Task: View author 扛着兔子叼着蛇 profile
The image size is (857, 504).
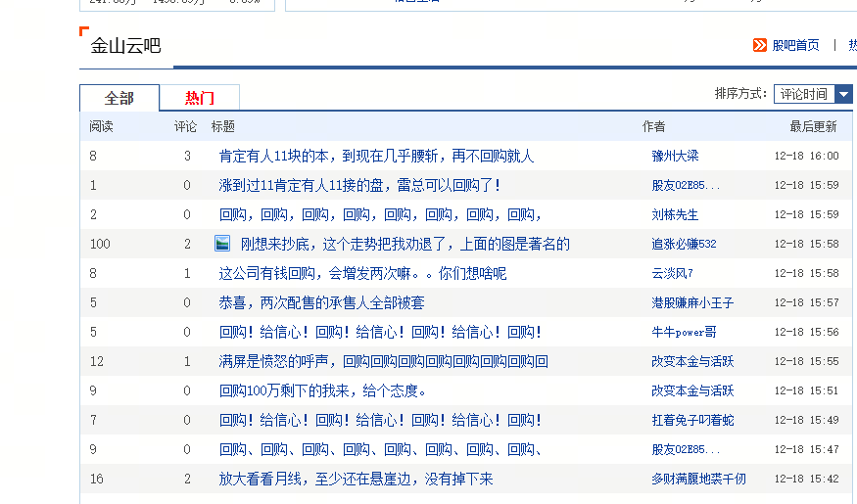Action: [692, 421]
